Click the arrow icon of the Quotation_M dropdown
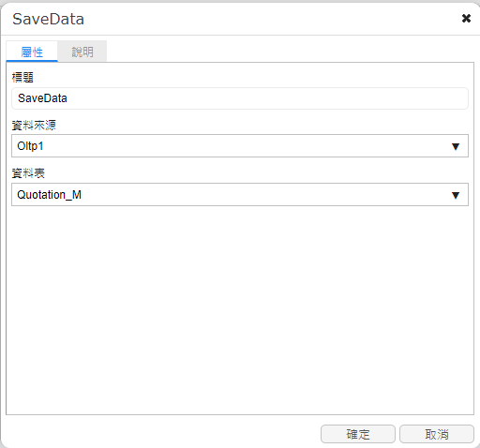The width and height of the screenshot is (480, 448). click(x=456, y=195)
